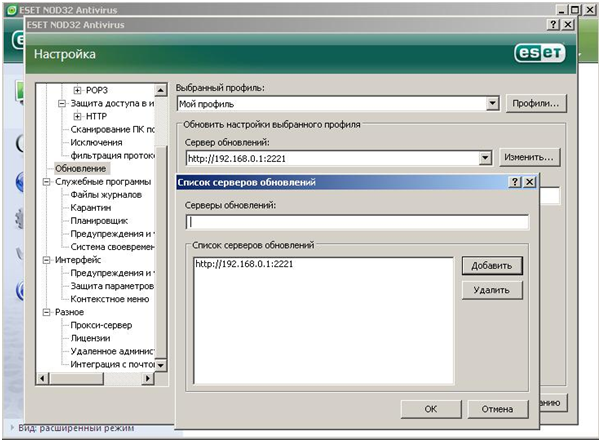Click the ESET logo in Настройка header

pyautogui.click(x=540, y=53)
